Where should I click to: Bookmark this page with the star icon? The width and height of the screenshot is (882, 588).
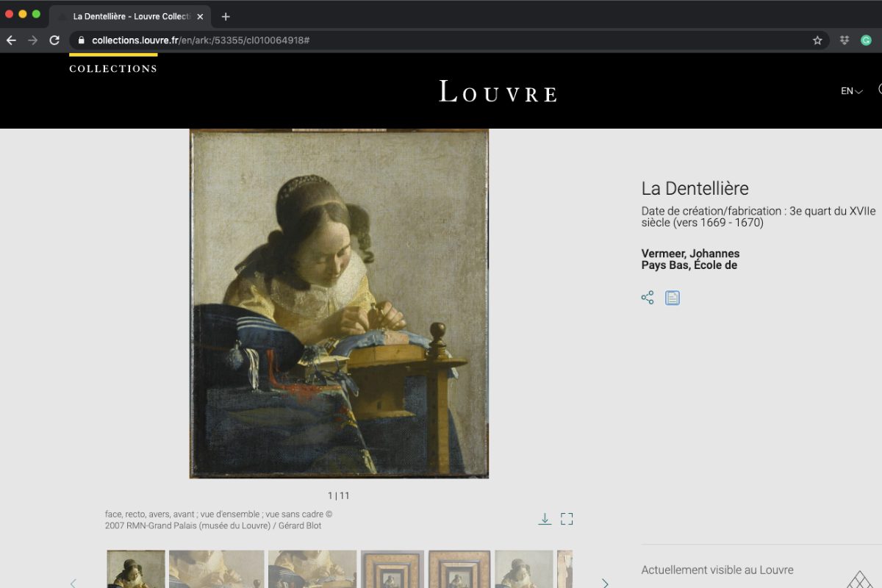pyautogui.click(x=817, y=40)
